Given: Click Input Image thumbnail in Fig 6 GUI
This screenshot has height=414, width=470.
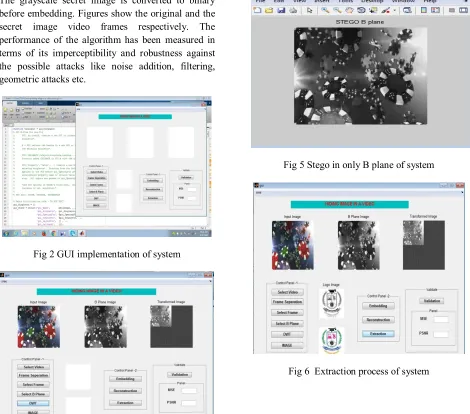Looking at the screenshot, I should pos(293,245).
